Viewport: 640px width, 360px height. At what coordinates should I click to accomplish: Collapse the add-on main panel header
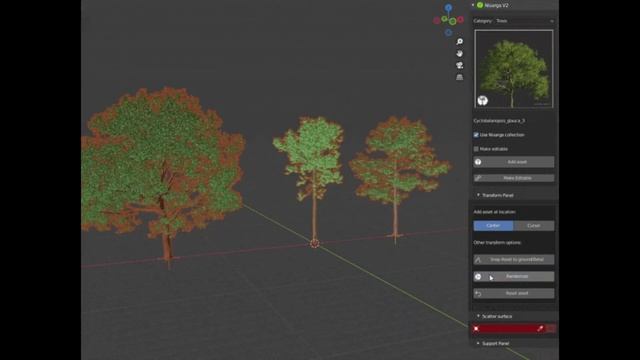[473, 5]
